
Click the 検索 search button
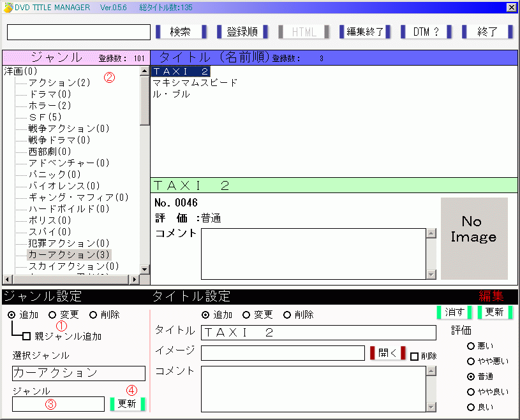point(181,32)
